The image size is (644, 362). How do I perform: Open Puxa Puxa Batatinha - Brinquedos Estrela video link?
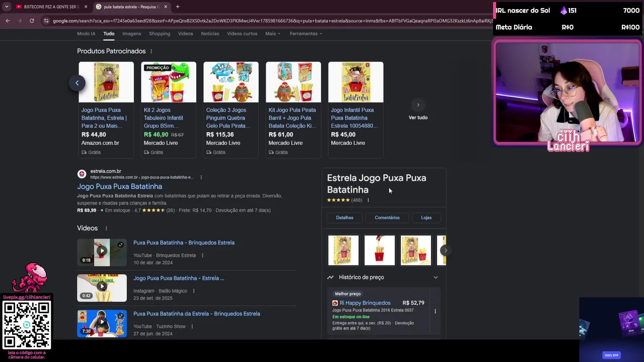(184, 243)
